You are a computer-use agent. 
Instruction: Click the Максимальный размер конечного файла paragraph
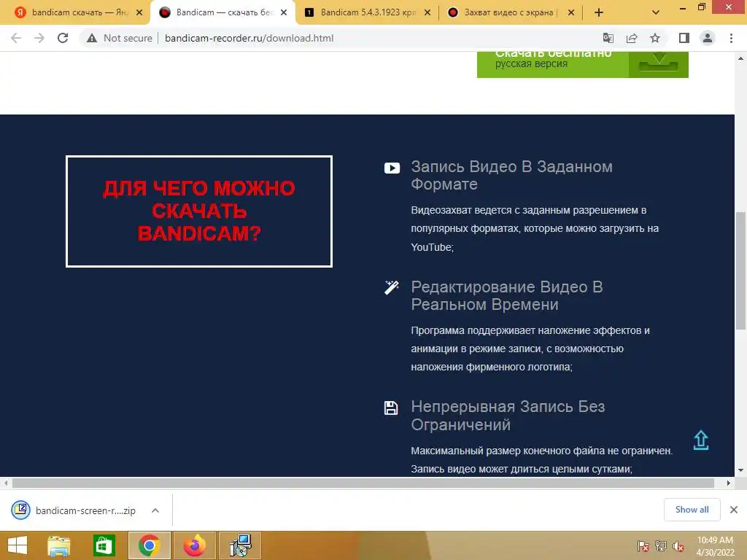[542, 459]
